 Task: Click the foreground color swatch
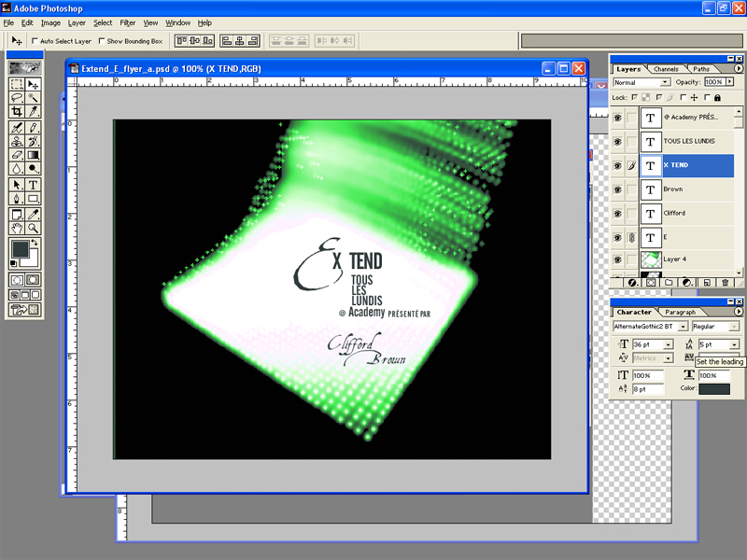click(x=20, y=248)
